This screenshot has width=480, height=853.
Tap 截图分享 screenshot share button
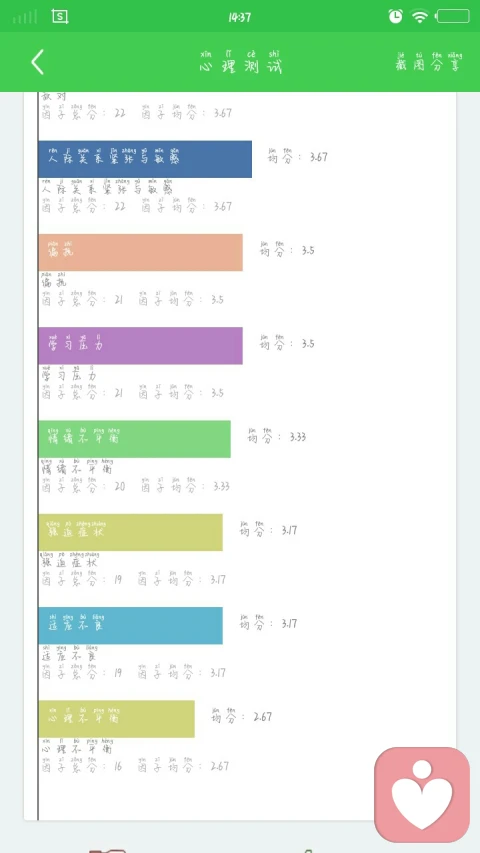429,62
